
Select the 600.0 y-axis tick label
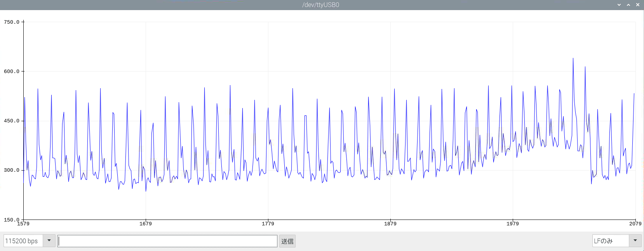pyautogui.click(x=12, y=71)
